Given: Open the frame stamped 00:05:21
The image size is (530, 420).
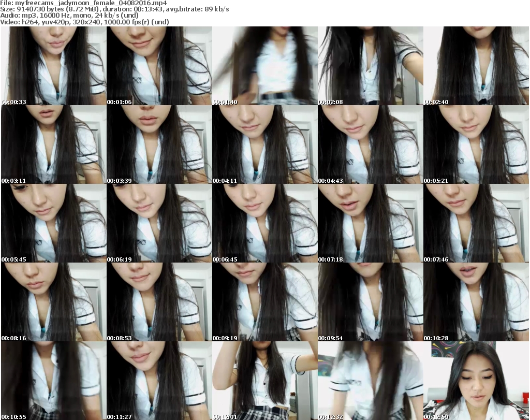Looking at the screenshot, I should click(x=476, y=144).
